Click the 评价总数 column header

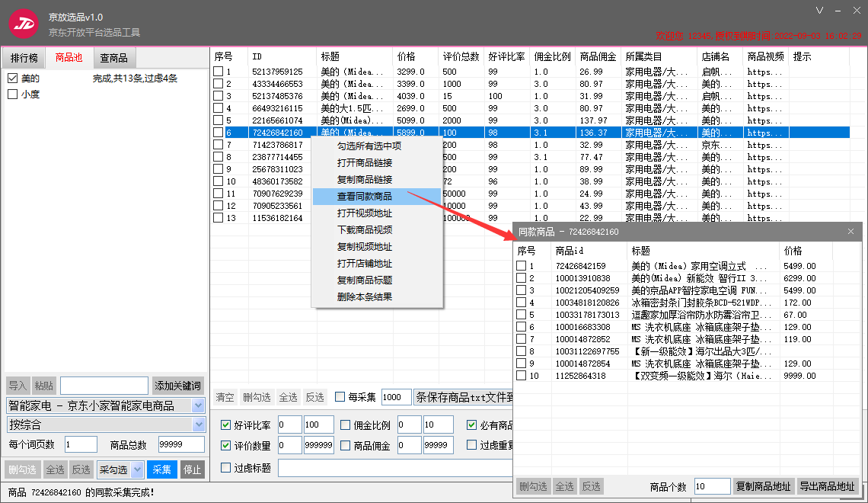[461, 56]
